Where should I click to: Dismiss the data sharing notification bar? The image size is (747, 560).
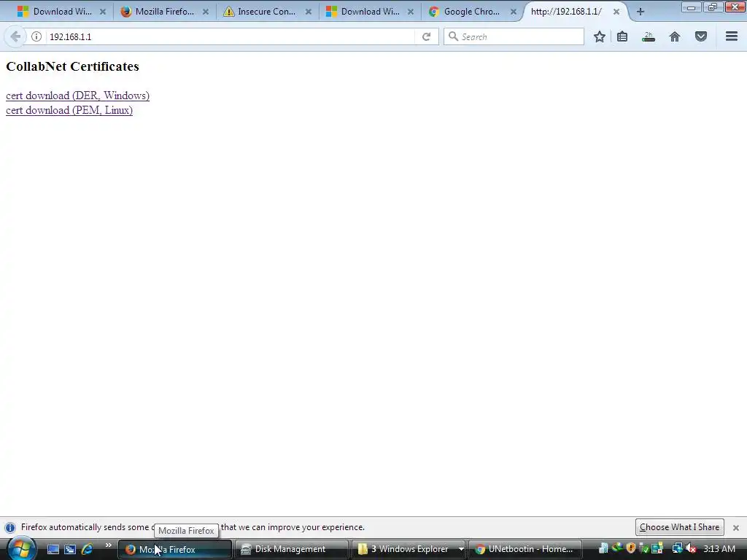point(736,528)
